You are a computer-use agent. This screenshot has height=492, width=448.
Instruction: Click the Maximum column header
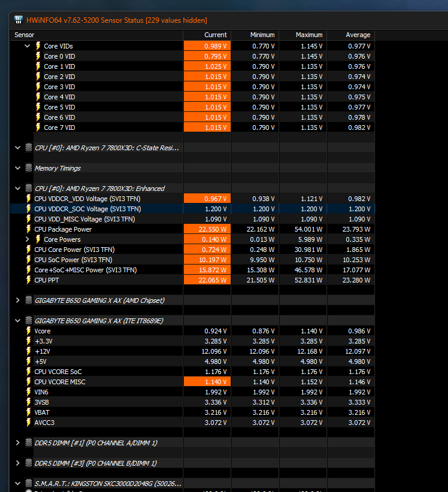(303, 35)
